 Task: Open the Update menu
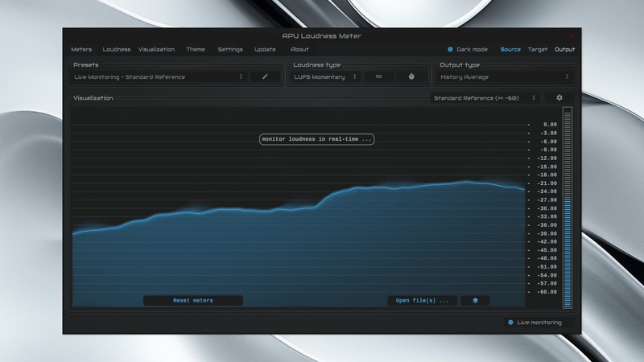265,49
